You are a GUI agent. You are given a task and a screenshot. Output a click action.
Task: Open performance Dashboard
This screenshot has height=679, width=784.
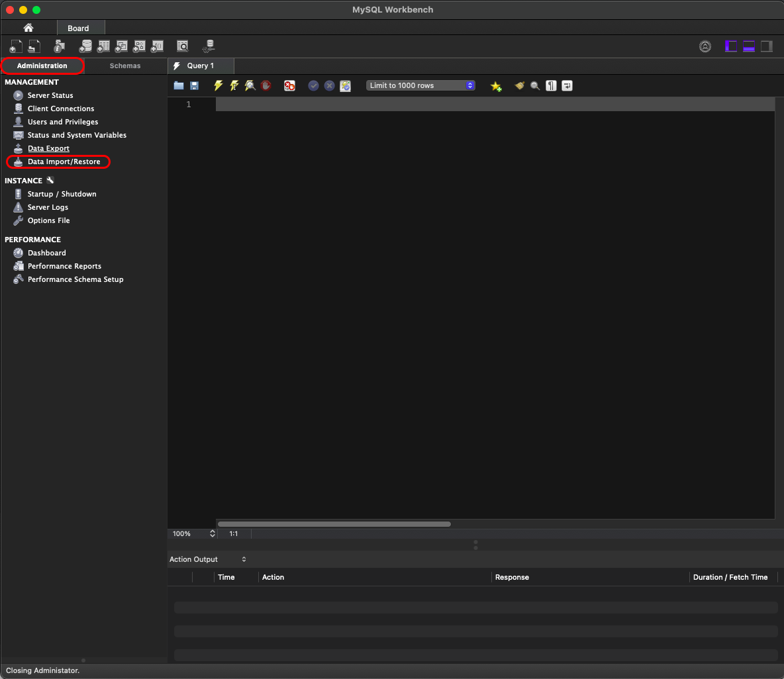tap(47, 253)
